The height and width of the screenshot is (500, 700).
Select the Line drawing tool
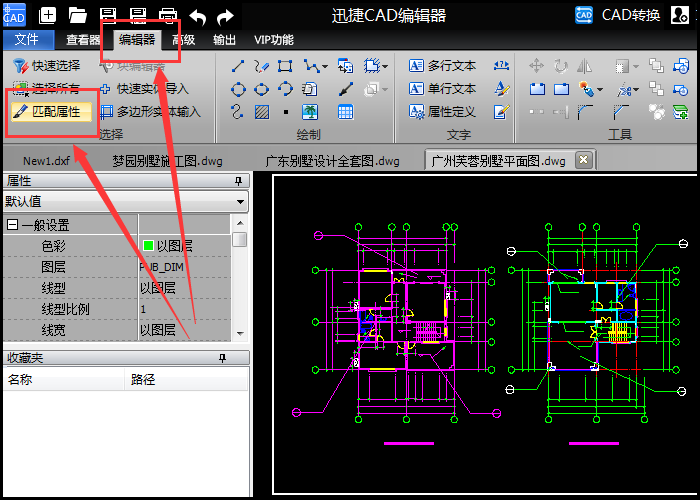238,67
